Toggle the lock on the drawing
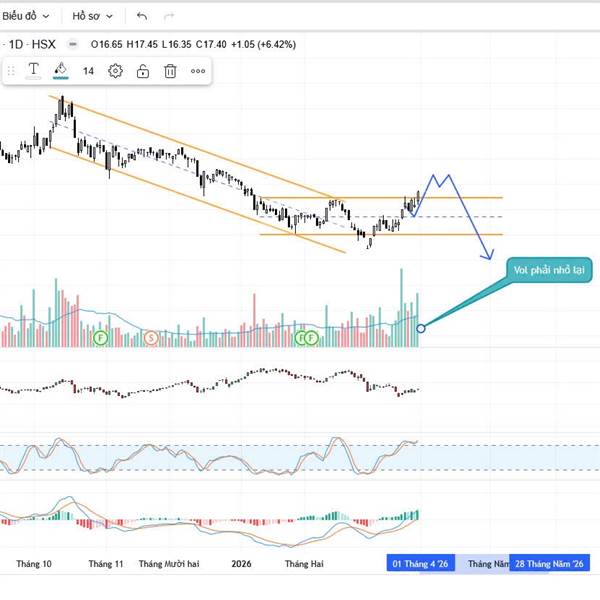This screenshot has height=600, width=600. (143, 71)
